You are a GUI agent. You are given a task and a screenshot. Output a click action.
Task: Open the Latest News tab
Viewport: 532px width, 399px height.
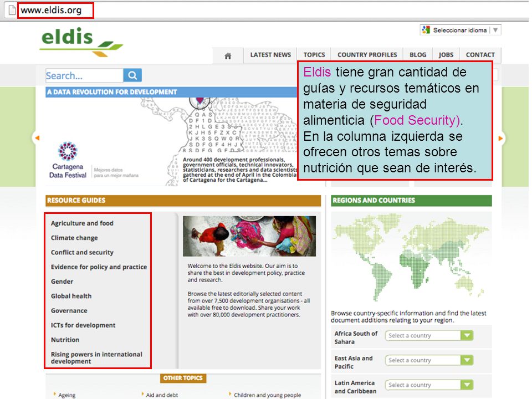tap(270, 55)
